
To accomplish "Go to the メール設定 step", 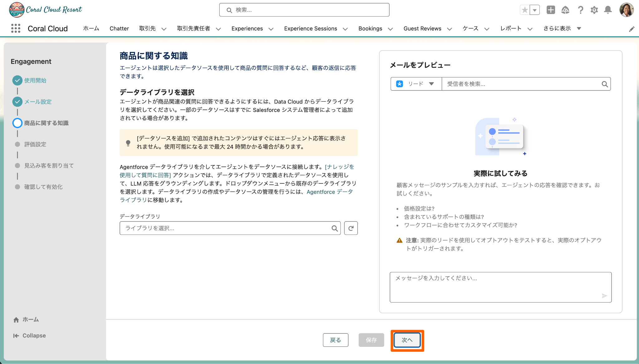I will pyautogui.click(x=38, y=102).
